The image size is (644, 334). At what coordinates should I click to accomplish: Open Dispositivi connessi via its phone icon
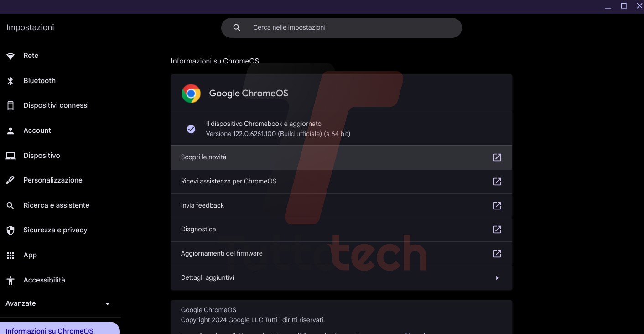point(10,105)
